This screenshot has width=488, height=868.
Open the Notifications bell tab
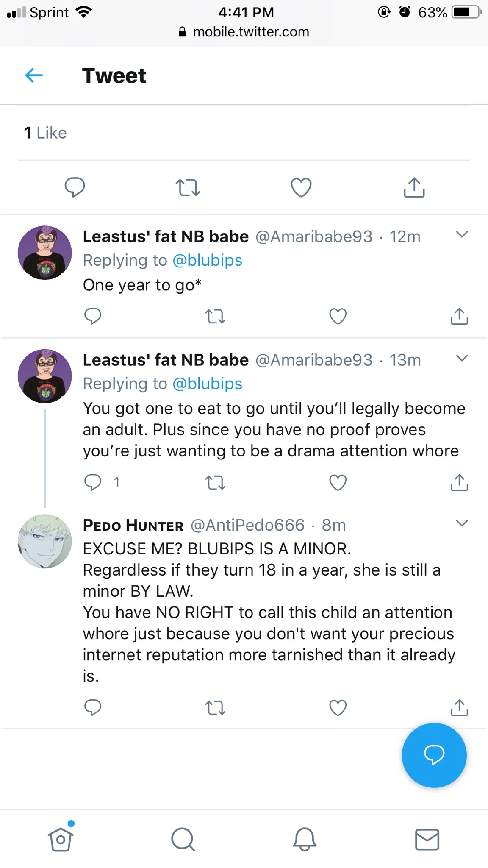pos(305,839)
